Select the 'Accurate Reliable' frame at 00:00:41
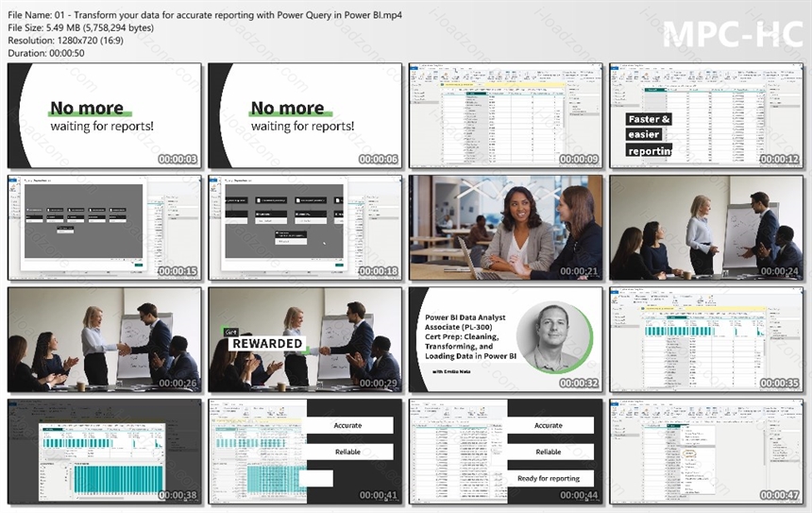 coord(305,452)
